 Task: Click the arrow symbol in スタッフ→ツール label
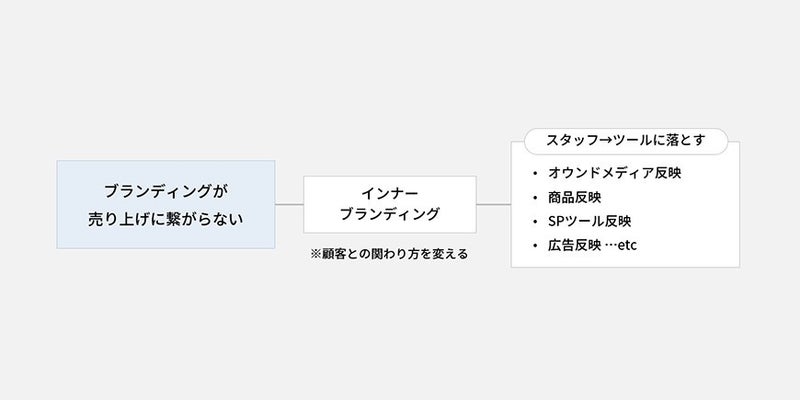pos(605,140)
